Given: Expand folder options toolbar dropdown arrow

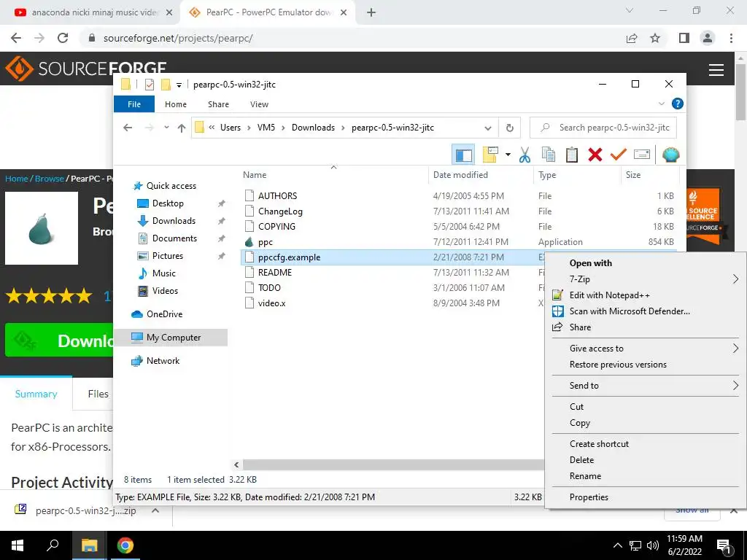Looking at the screenshot, I should point(508,155).
